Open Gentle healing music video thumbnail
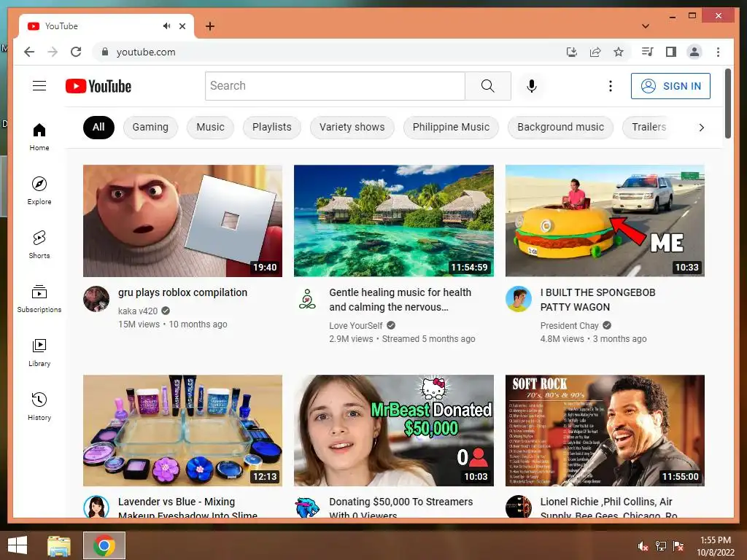The height and width of the screenshot is (560, 747). pos(393,220)
